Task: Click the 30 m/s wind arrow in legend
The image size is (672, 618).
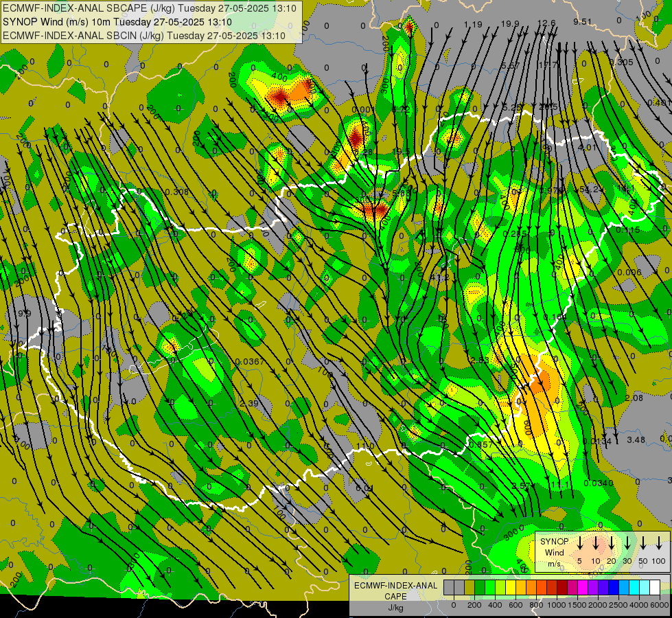Action: click(627, 543)
